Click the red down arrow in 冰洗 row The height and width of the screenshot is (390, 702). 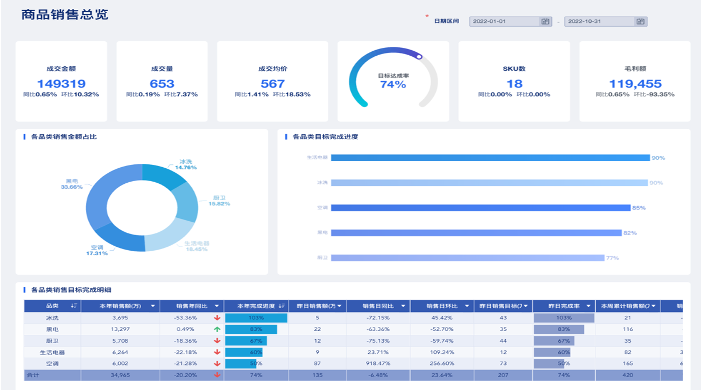(x=217, y=317)
